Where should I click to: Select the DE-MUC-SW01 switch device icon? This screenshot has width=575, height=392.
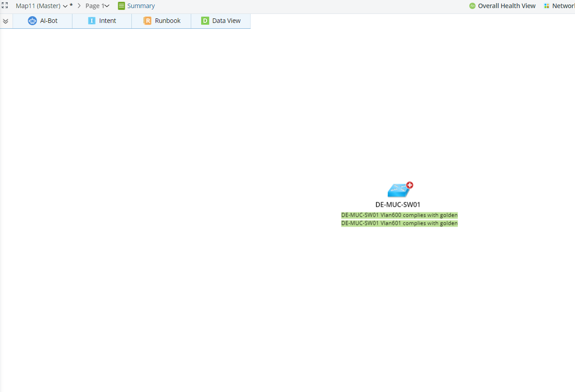pyautogui.click(x=398, y=191)
